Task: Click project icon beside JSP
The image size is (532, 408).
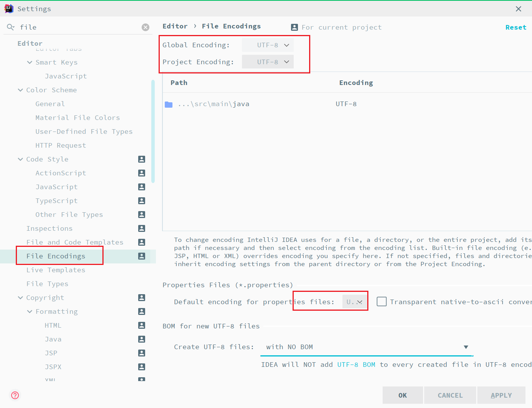Action: point(142,353)
